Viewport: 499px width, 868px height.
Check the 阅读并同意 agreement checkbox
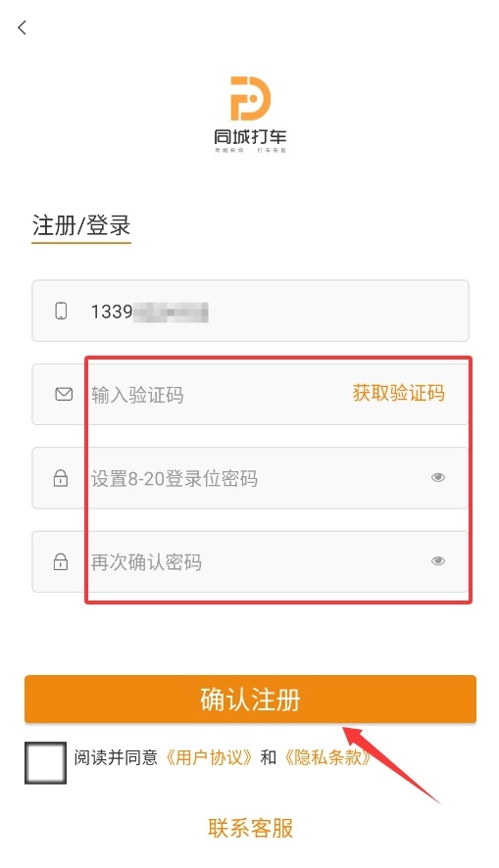45,763
